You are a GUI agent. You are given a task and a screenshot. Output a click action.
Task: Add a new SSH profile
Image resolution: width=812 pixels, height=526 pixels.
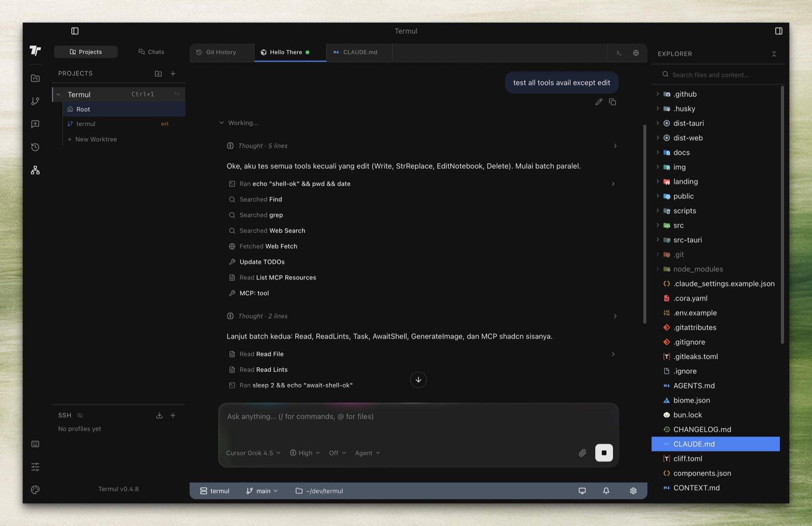[x=173, y=415]
